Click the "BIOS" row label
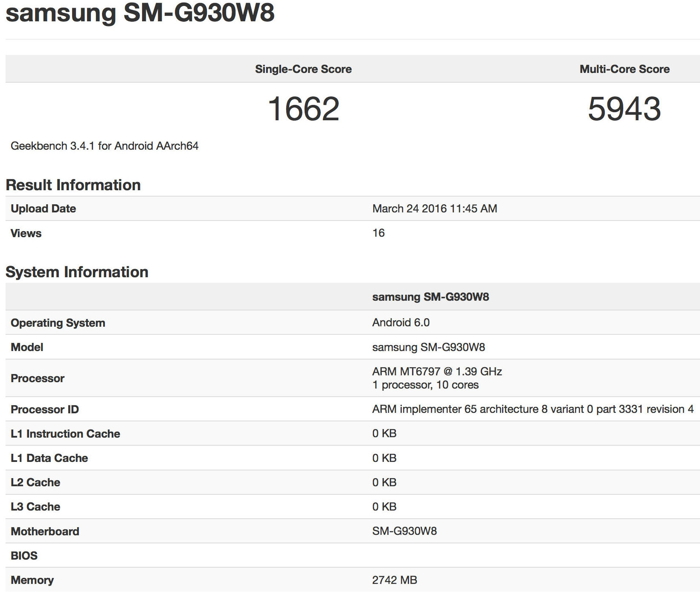Viewport: 700px width, 595px height. point(24,556)
